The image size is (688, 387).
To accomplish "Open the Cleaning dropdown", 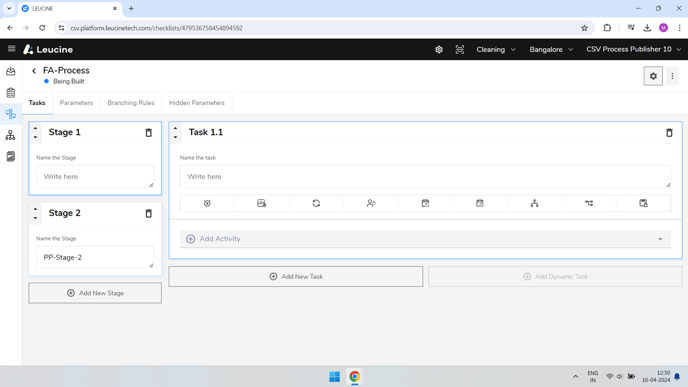I will 496,50.
